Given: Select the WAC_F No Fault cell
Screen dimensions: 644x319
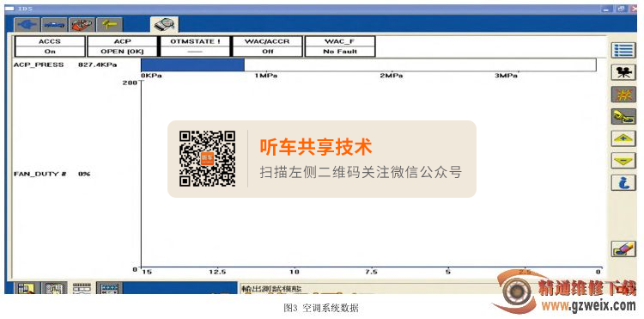Looking at the screenshot, I should [340, 46].
